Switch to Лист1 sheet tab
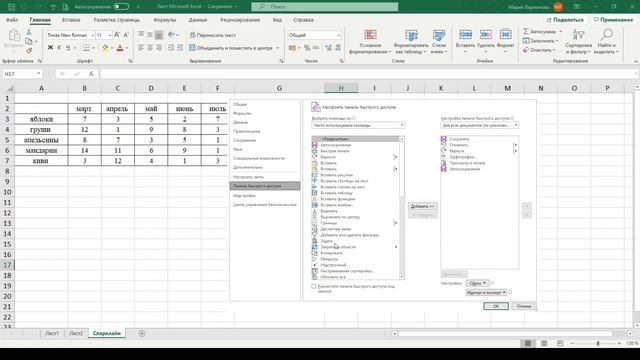 pyautogui.click(x=52, y=333)
